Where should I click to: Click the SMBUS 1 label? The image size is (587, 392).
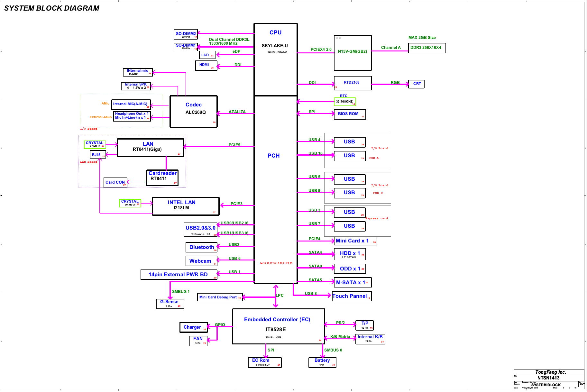[x=181, y=292]
